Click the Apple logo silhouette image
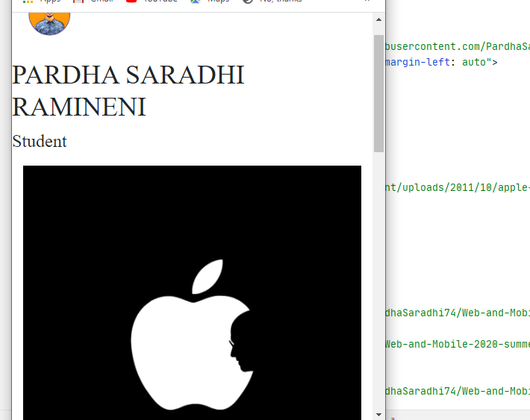 (x=192, y=292)
